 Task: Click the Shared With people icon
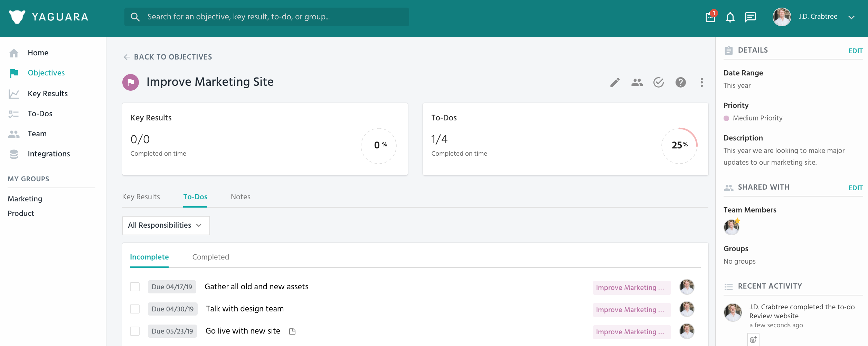[x=729, y=188]
